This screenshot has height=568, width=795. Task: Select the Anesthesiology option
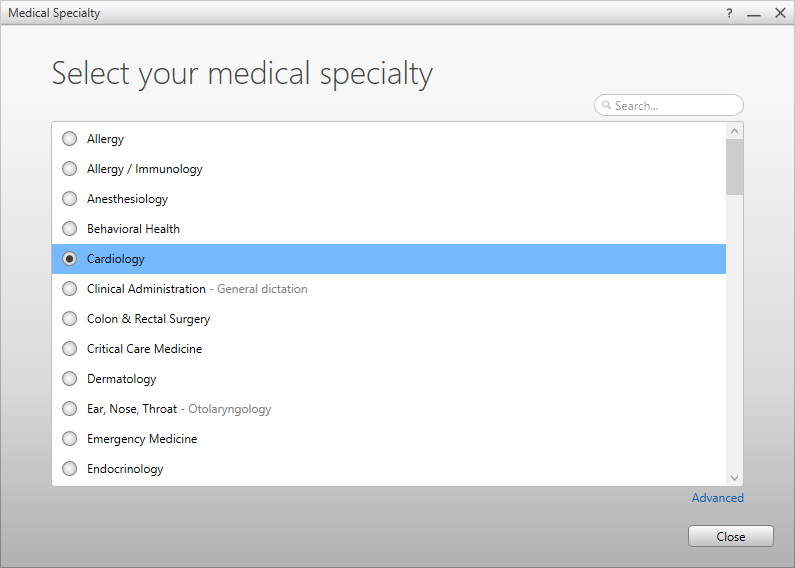[x=69, y=199]
